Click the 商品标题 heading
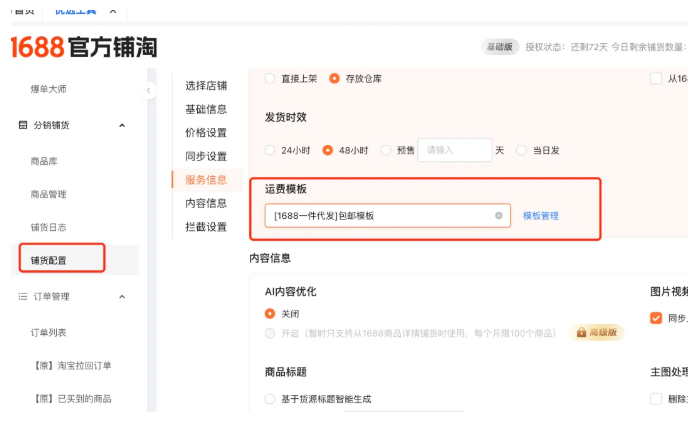The image size is (693, 428). click(x=286, y=372)
